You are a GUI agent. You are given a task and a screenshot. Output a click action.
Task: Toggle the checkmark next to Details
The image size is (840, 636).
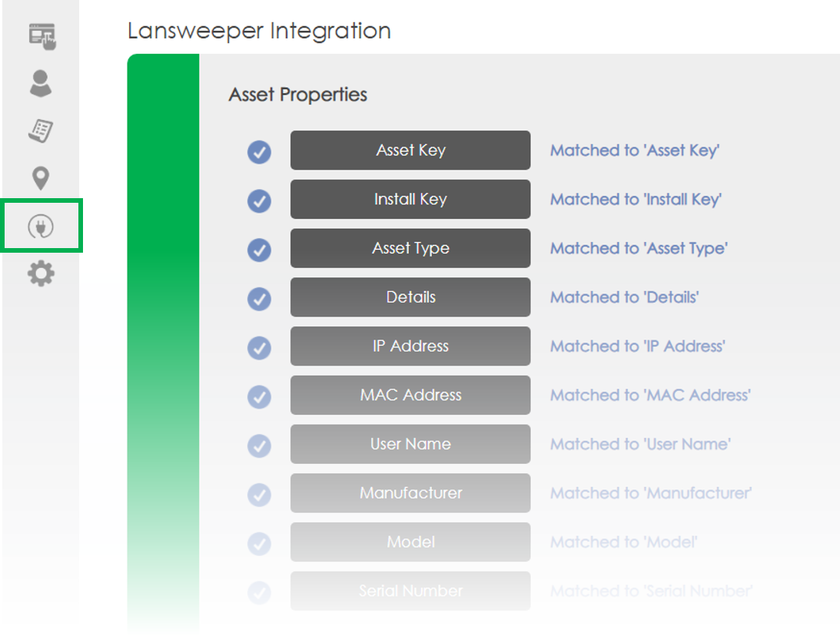click(259, 299)
